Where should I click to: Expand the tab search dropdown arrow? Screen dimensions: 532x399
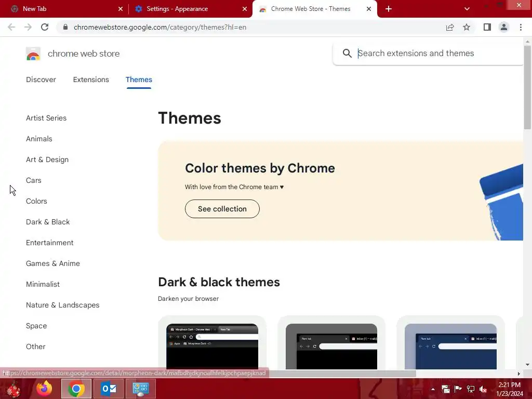tap(467, 9)
